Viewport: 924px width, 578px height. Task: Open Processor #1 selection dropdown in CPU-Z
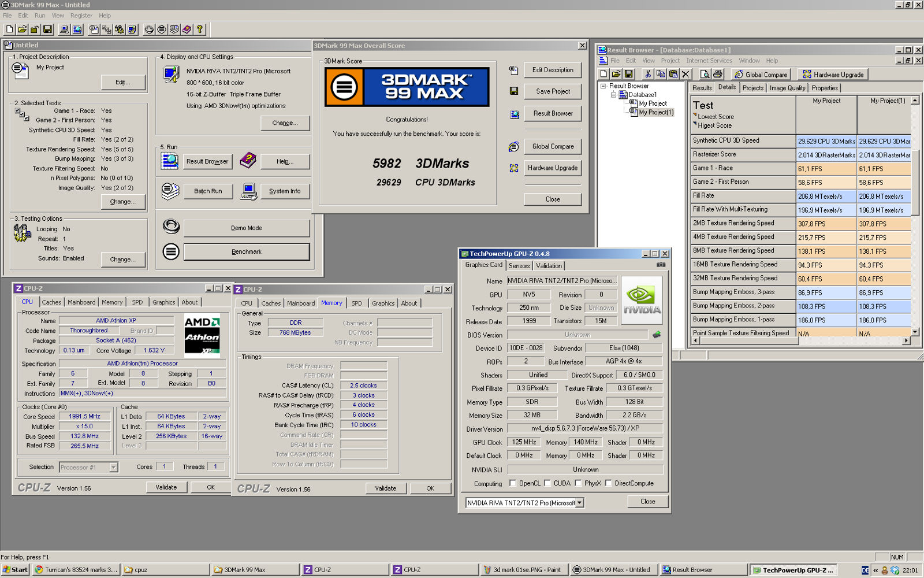click(x=113, y=467)
